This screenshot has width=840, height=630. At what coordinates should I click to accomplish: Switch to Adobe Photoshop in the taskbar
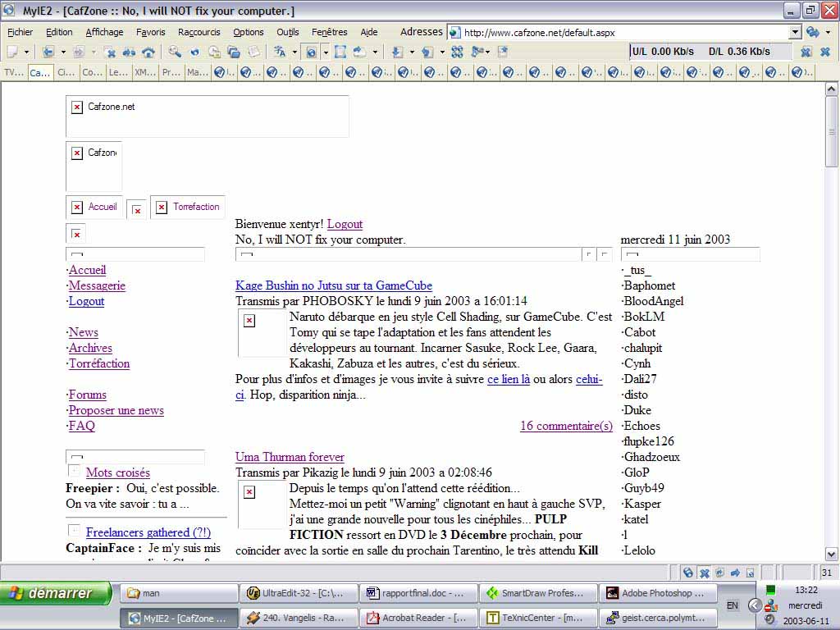tap(659, 593)
